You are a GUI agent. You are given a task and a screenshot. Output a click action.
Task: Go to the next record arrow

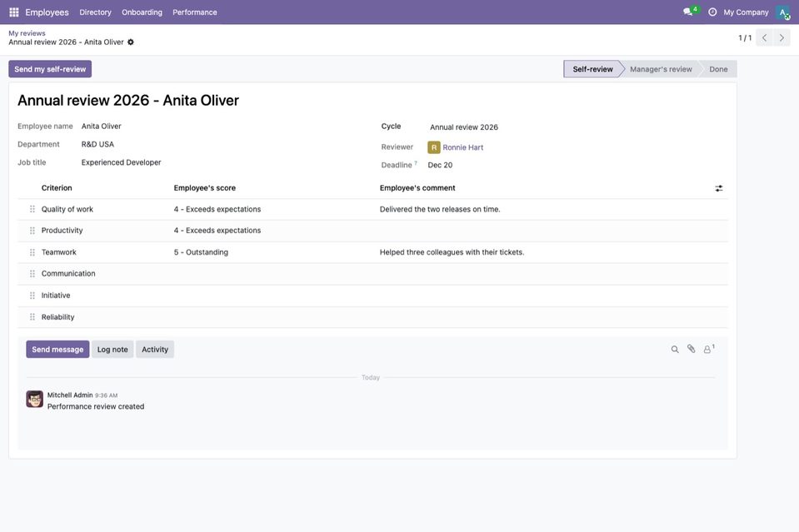tap(782, 37)
